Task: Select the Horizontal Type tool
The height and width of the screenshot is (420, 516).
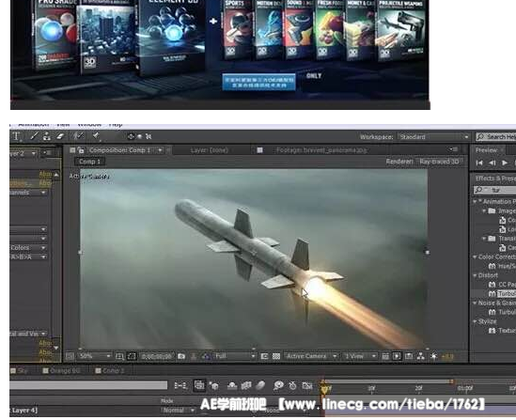Action: pos(16,136)
